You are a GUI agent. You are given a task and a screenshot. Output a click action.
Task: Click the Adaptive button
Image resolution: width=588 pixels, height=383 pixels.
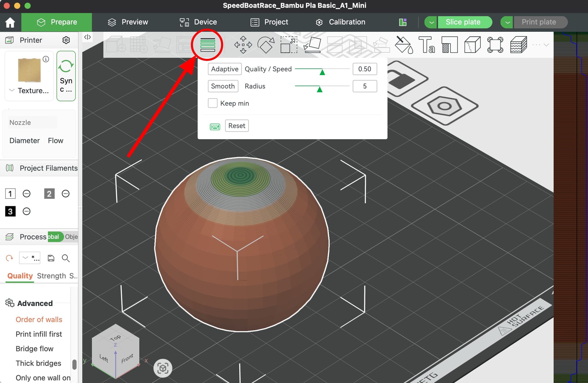[225, 69]
